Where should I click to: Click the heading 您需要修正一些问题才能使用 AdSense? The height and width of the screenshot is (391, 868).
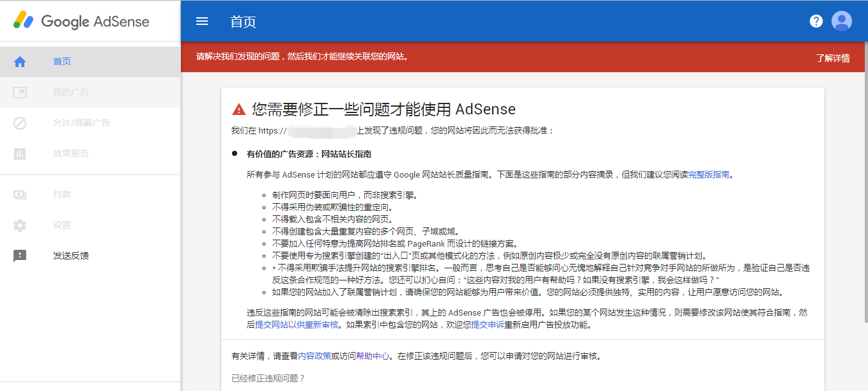point(384,109)
